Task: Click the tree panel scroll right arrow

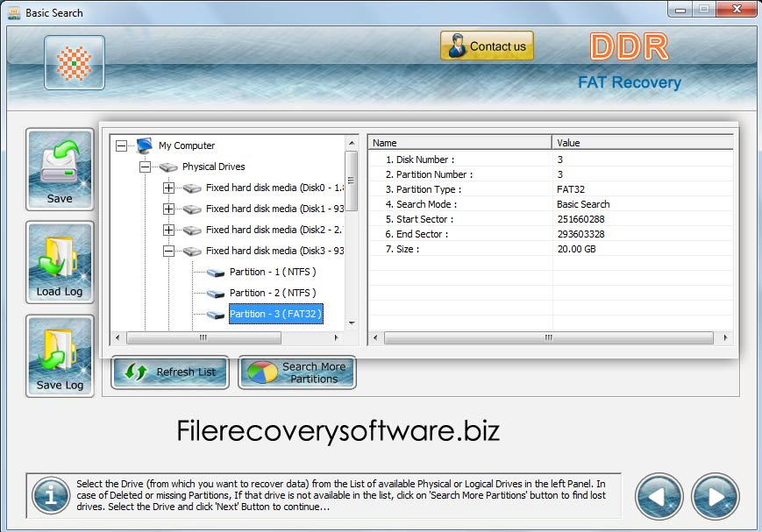Action: tap(337, 337)
